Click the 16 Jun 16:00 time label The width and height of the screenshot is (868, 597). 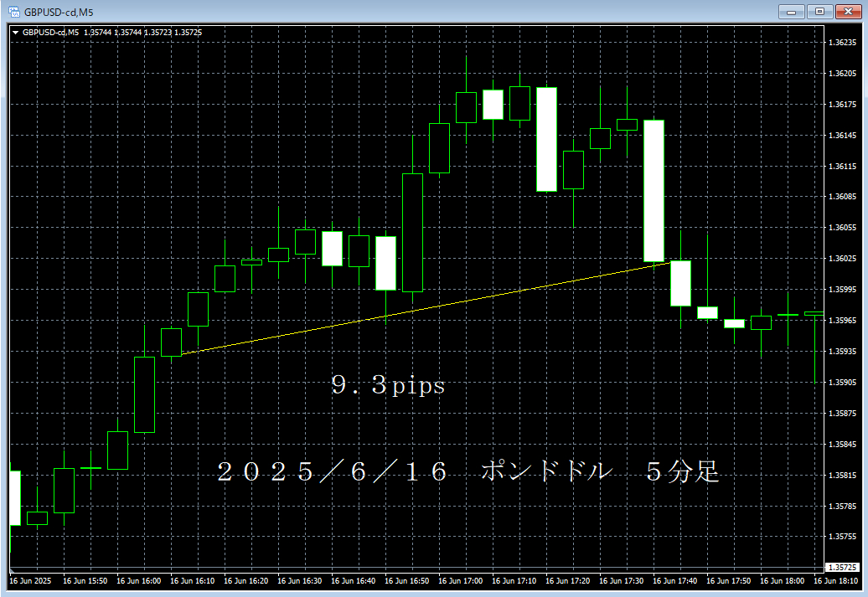coord(138,580)
